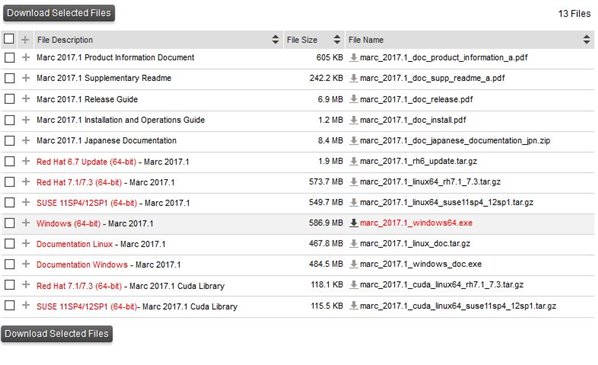Sort table by File Size arrows
The image size is (598, 365).
click(337, 39)
